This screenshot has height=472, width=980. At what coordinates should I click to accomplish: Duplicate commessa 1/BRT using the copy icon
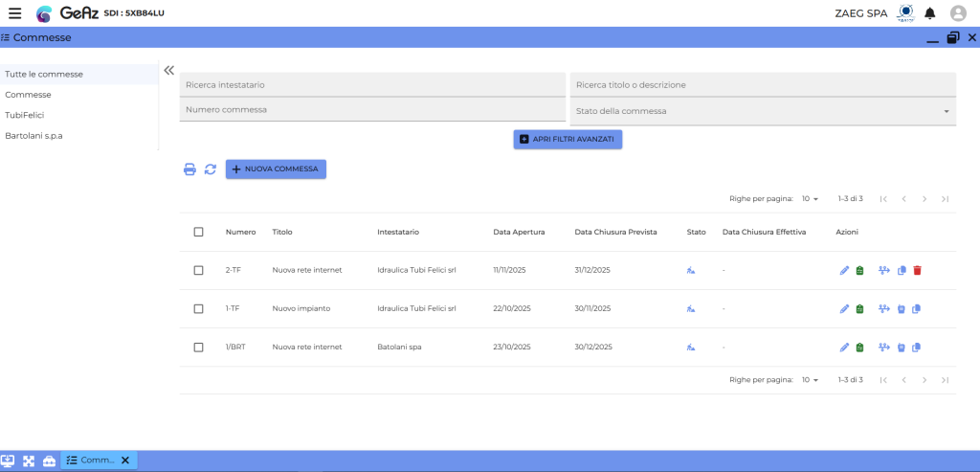pyautogui.click(x=917, y=347)
